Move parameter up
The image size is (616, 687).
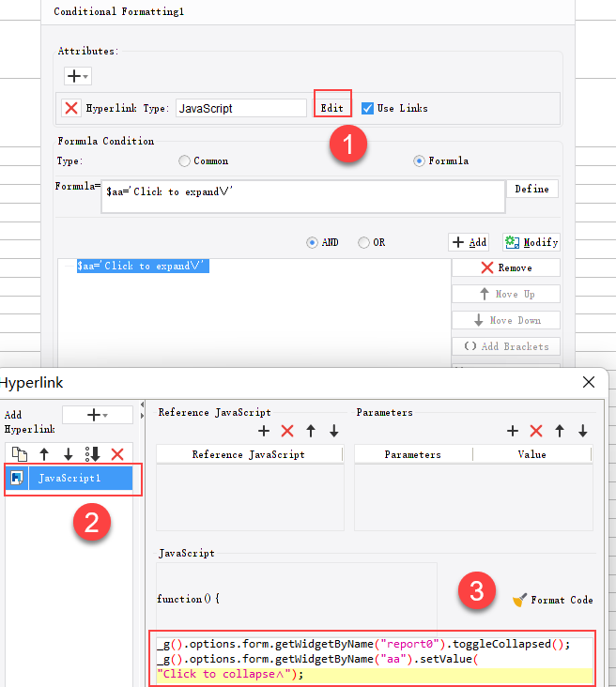click(560, 431)
